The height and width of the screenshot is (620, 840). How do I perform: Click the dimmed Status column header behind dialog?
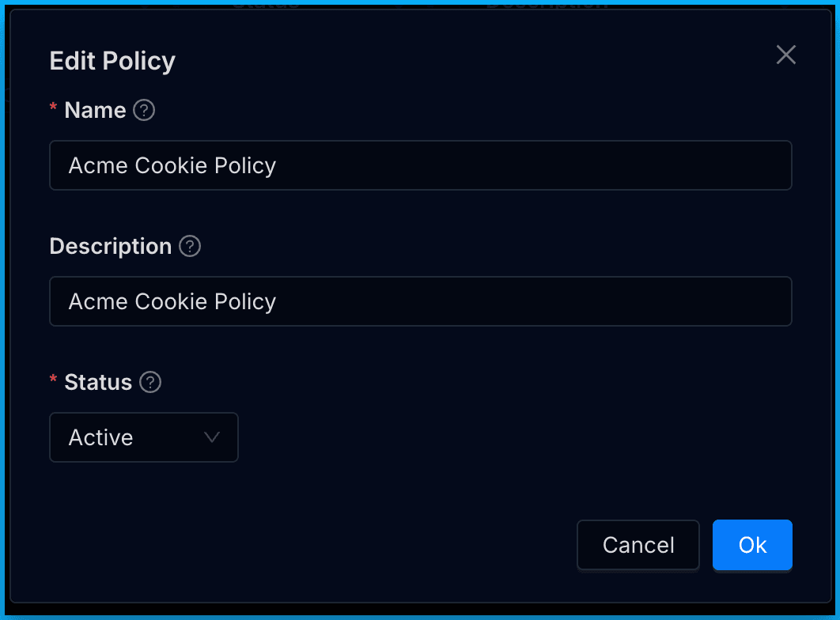pyautogui.click(x=266, y=4)
